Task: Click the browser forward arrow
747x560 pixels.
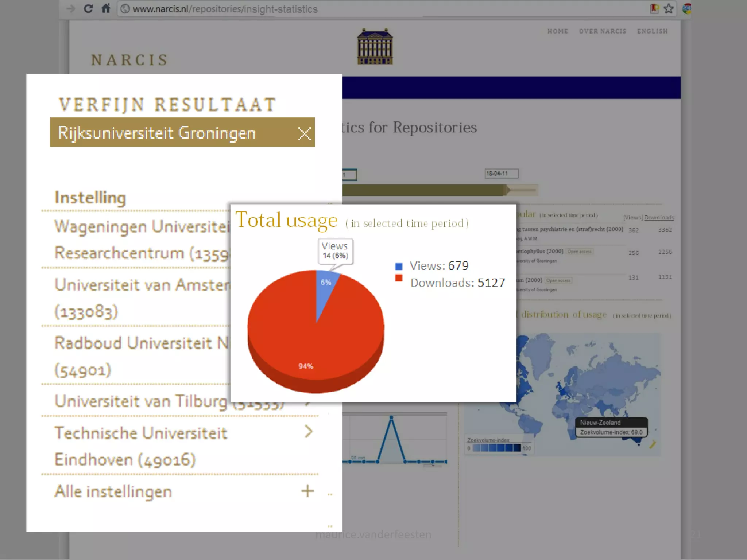Action: [70, 9]
